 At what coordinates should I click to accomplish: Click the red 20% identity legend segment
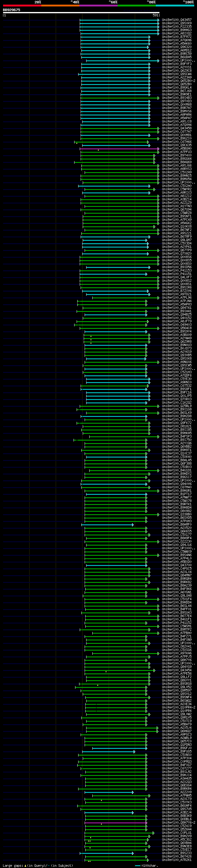click(x=22, y=6)
